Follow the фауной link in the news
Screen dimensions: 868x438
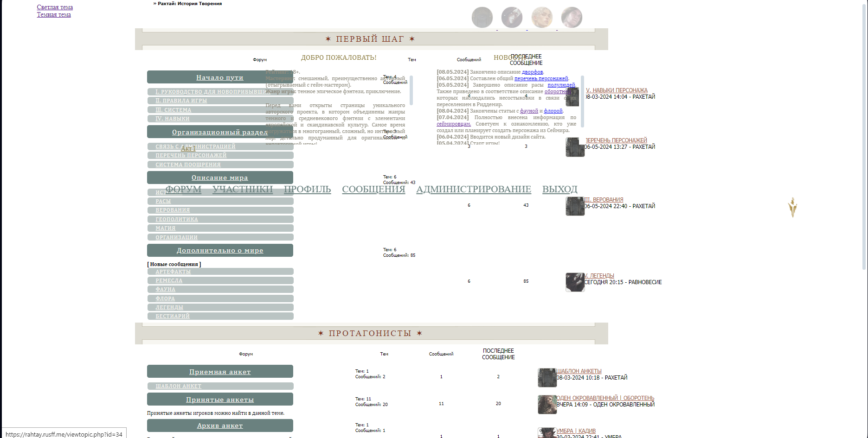529,111
